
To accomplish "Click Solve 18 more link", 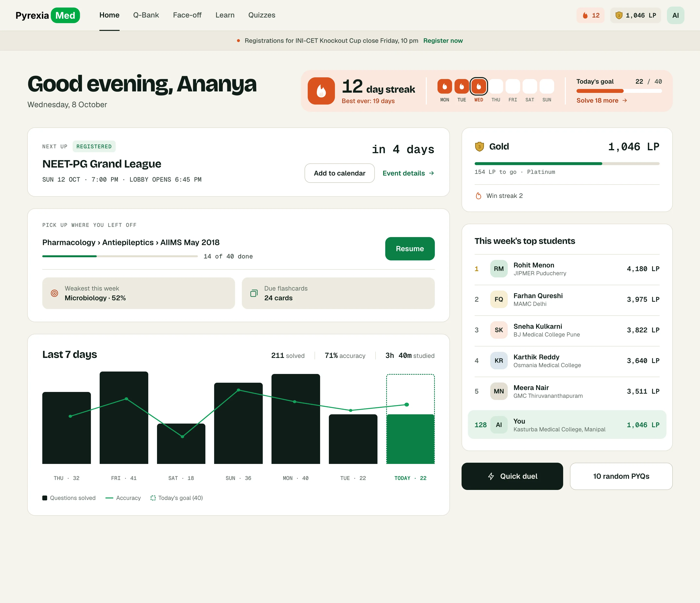I will pyautogui.click(x=601, y=100).
